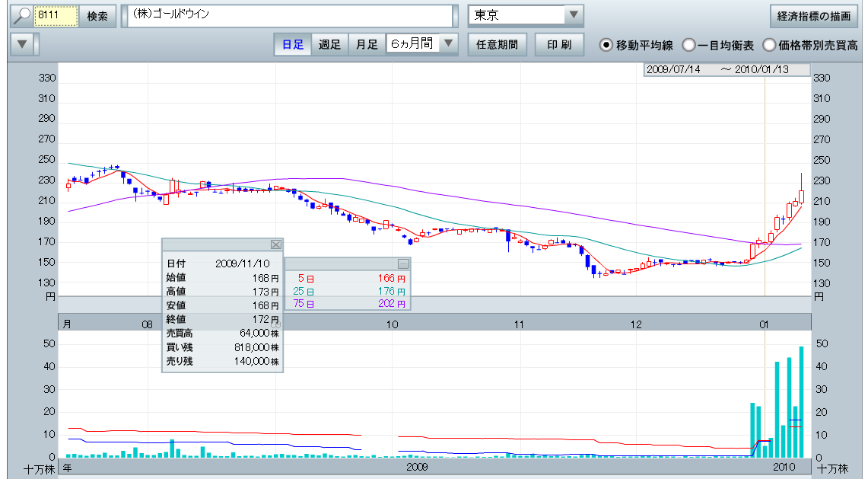Image resolution: width=868 pixels, height=479 pixels.
Task: Click the stock code field containing 8111
Action: point(56,15)
